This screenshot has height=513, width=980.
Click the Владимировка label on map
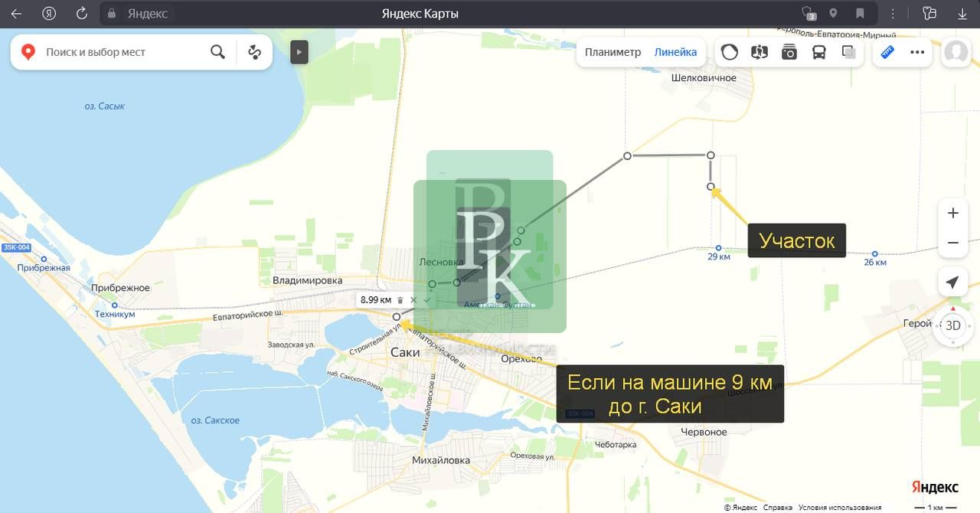tap(308, 280)
